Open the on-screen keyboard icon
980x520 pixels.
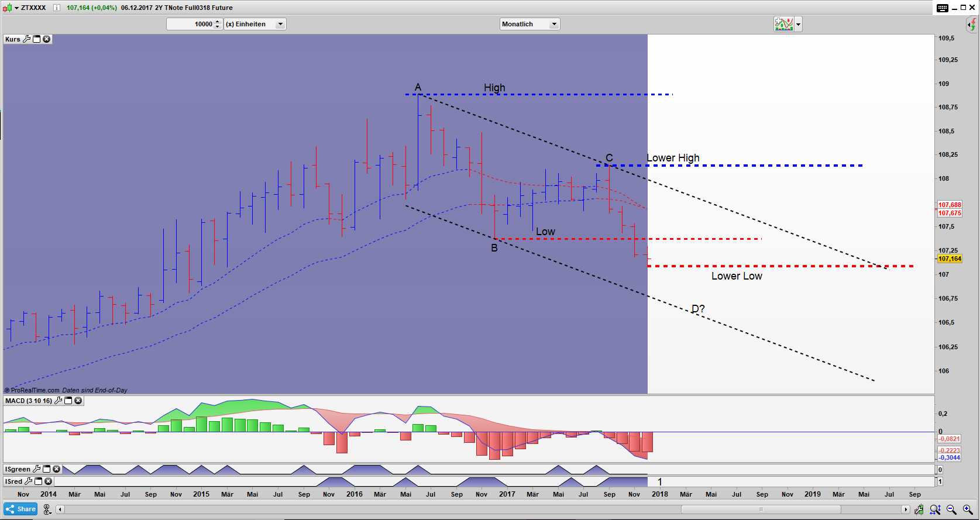(943, 8)
